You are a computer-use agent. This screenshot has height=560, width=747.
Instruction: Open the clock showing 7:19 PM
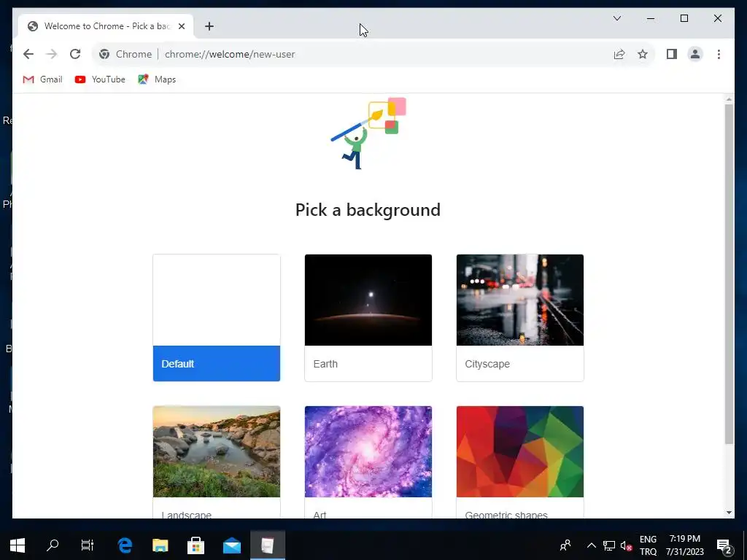point(684,545)
